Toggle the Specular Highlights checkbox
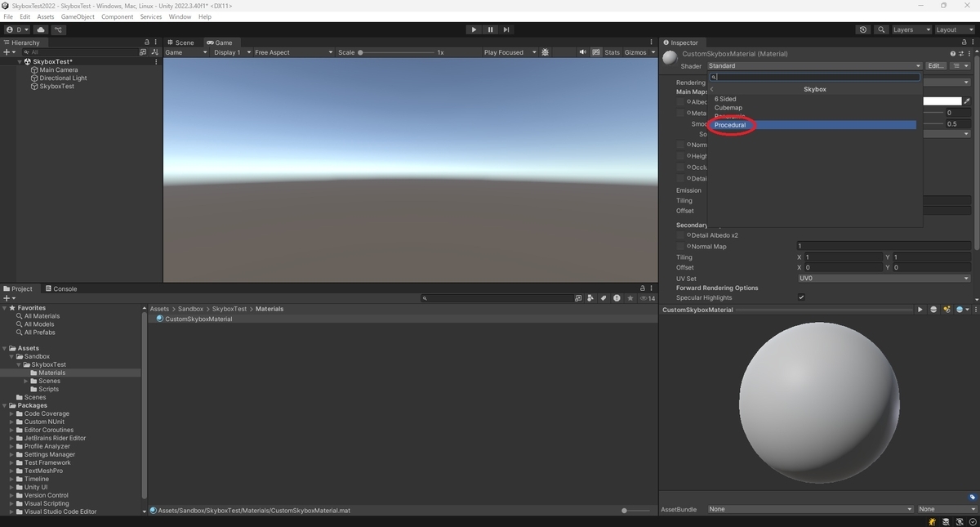Screen dimensions: 980x527 tap(801, 297)
